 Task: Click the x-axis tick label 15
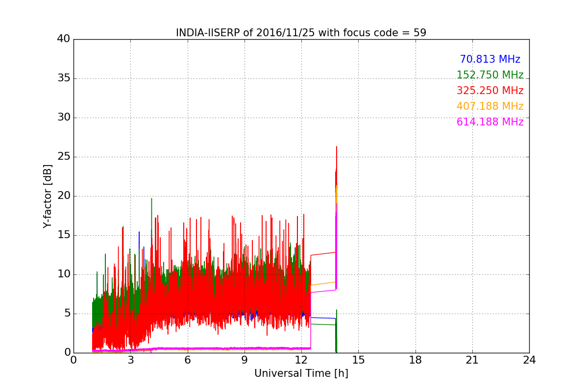358,360
